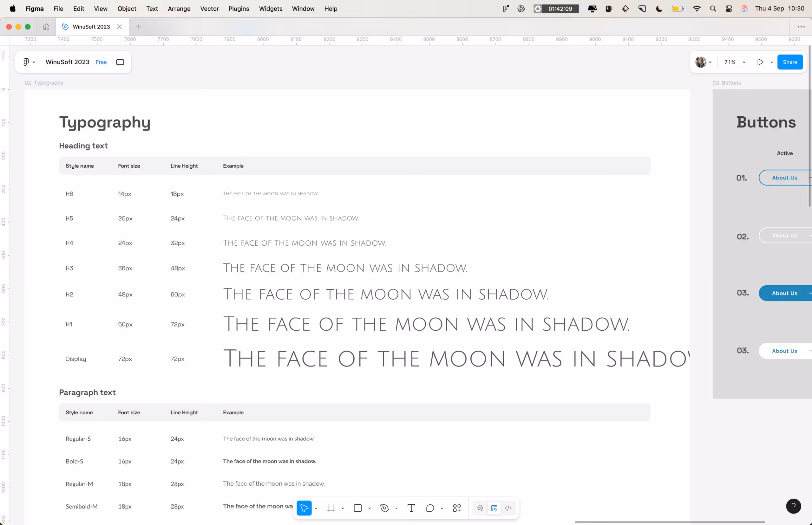Click the vertical scrollbar on right edge
The image size is (812, 525).
(x=809, y=126)
